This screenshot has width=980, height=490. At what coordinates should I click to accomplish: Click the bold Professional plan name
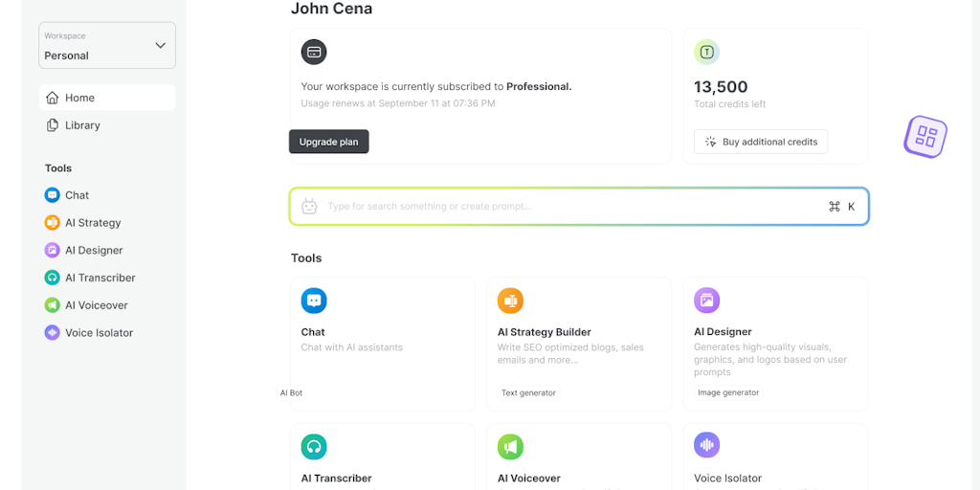pyautogui.click(x=539, y=87)
